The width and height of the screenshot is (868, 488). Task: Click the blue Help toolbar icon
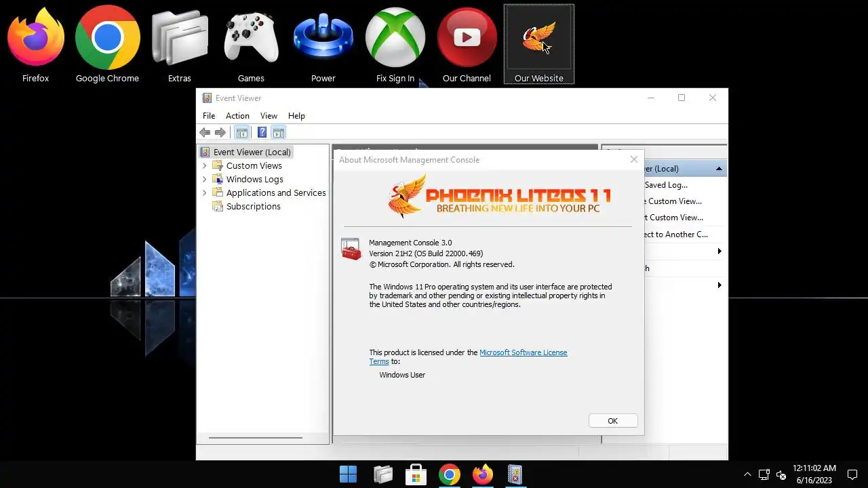click(x=262, y=133)
